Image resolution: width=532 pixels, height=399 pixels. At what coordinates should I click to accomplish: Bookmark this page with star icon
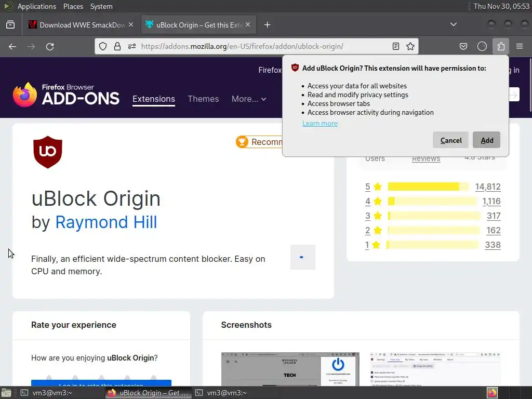410,46
